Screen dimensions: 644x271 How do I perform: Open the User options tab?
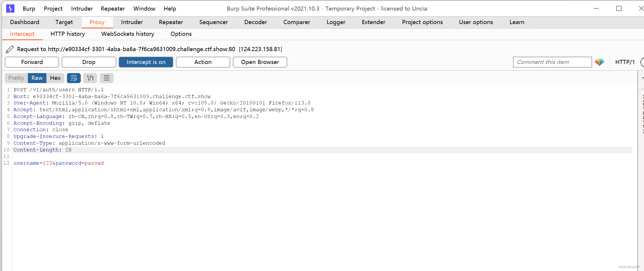[x=476, y=22]
